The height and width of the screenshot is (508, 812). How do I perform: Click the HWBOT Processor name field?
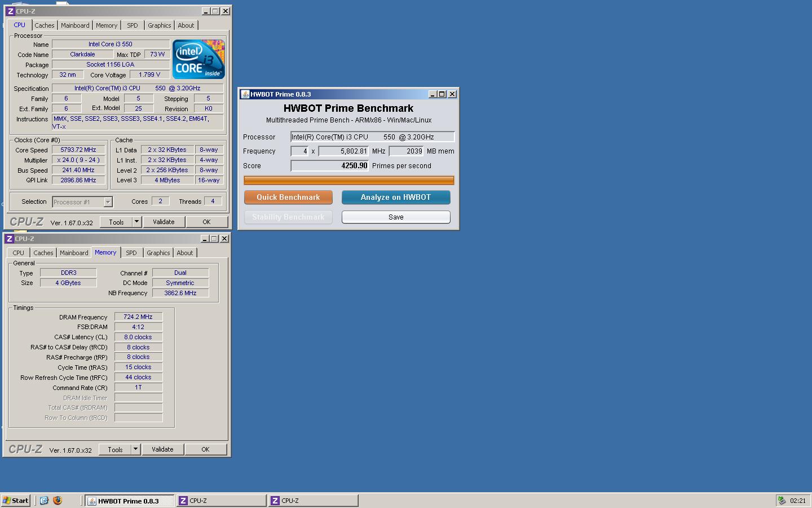pyautogui.click(x=372, y=137)
